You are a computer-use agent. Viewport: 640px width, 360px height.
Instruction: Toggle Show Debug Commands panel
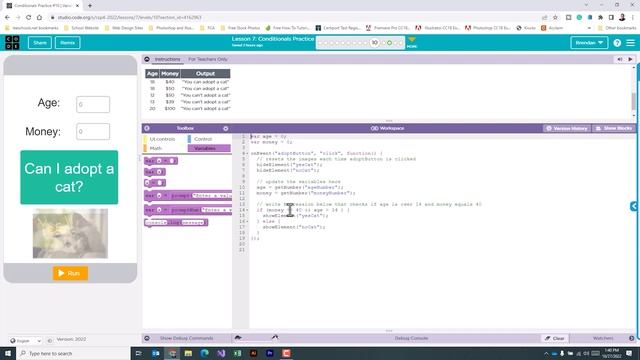point(186,338)
